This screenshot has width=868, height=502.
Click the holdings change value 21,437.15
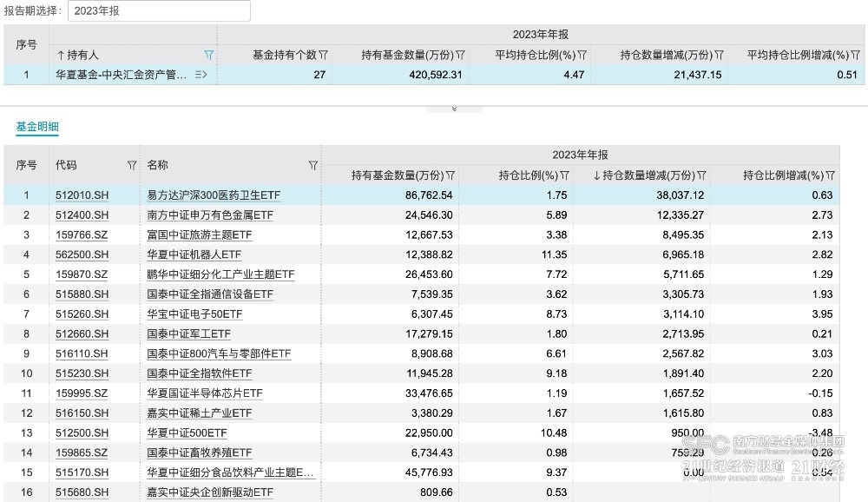point(698,75)
